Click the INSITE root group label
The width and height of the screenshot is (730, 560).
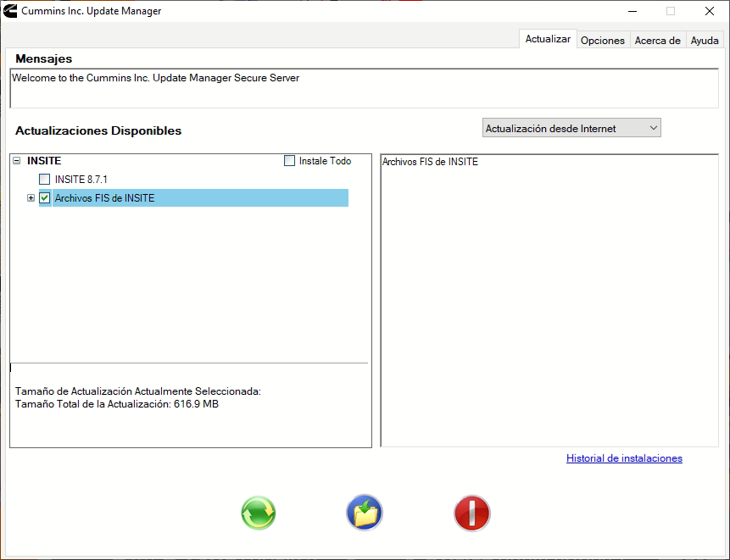(x=44, y=160)
